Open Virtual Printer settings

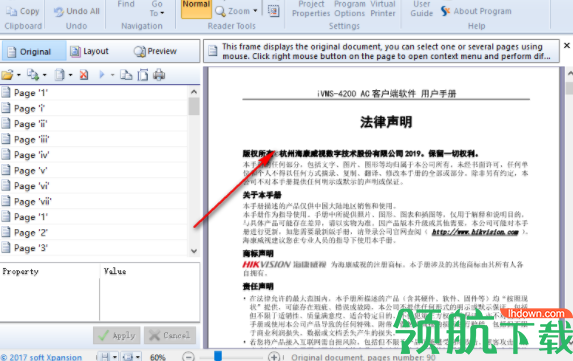coord(383,9)
